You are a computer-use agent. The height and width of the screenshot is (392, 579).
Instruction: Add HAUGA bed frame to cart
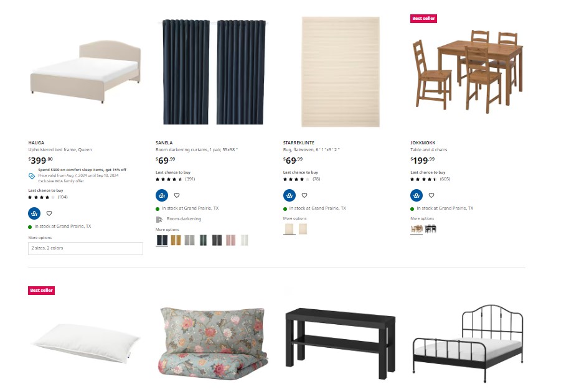pos(34,213)
